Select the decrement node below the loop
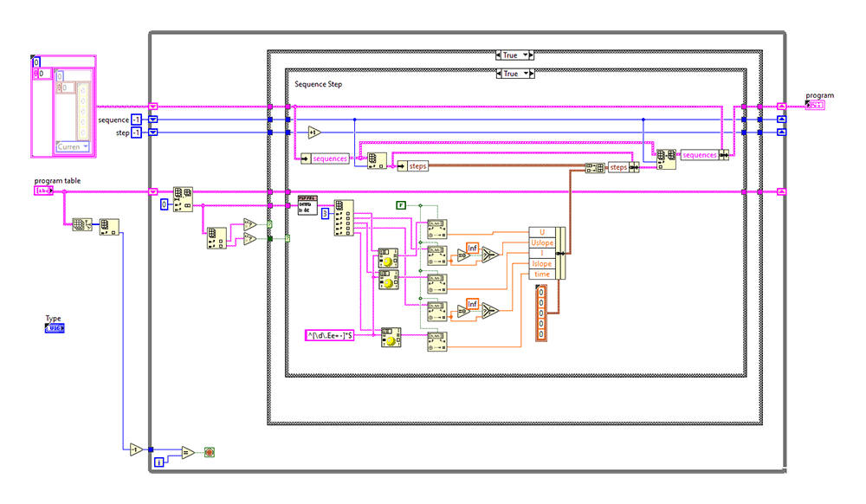866x504 pixels. click(x=134, y=449)
